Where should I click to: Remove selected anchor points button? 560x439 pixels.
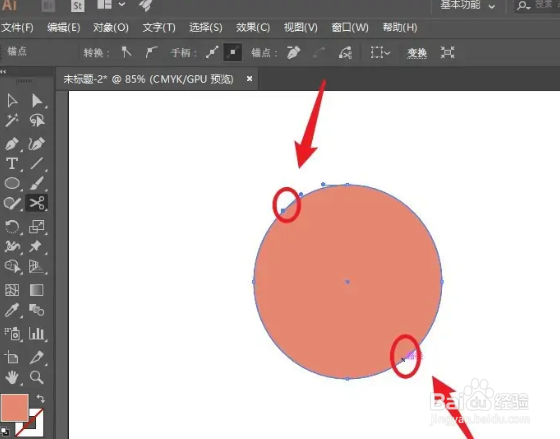tap(293, 53)
